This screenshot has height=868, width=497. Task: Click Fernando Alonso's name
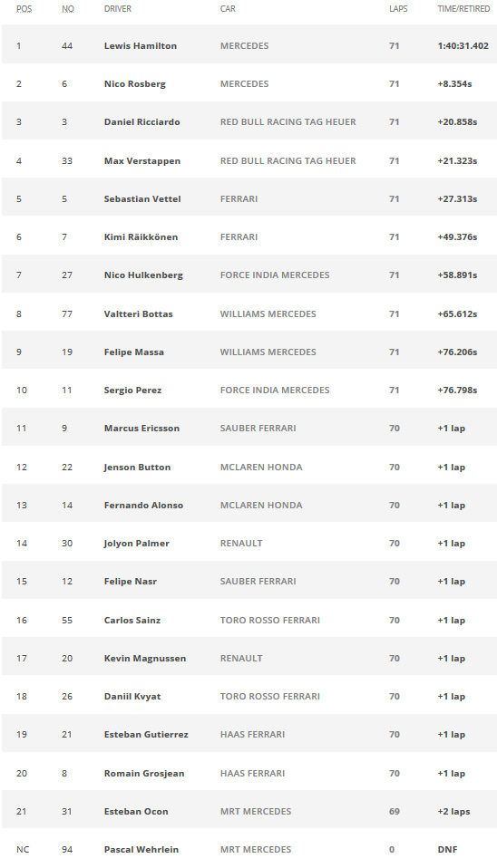143,506
